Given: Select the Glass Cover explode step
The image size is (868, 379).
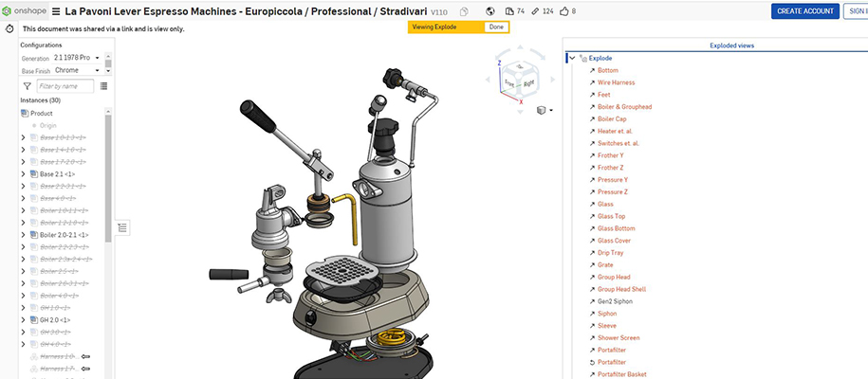Looking at the screenshot, I should (x=614, y=241).
